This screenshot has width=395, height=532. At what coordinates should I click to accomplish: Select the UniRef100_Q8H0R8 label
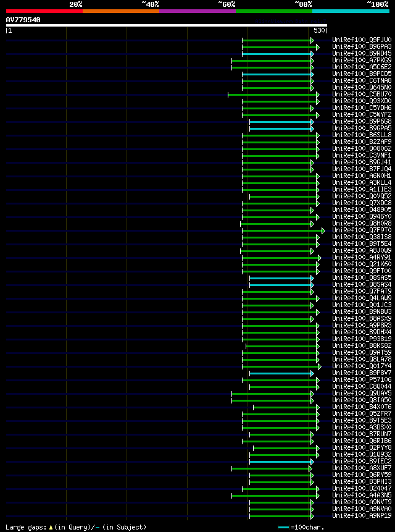point(362,223)
